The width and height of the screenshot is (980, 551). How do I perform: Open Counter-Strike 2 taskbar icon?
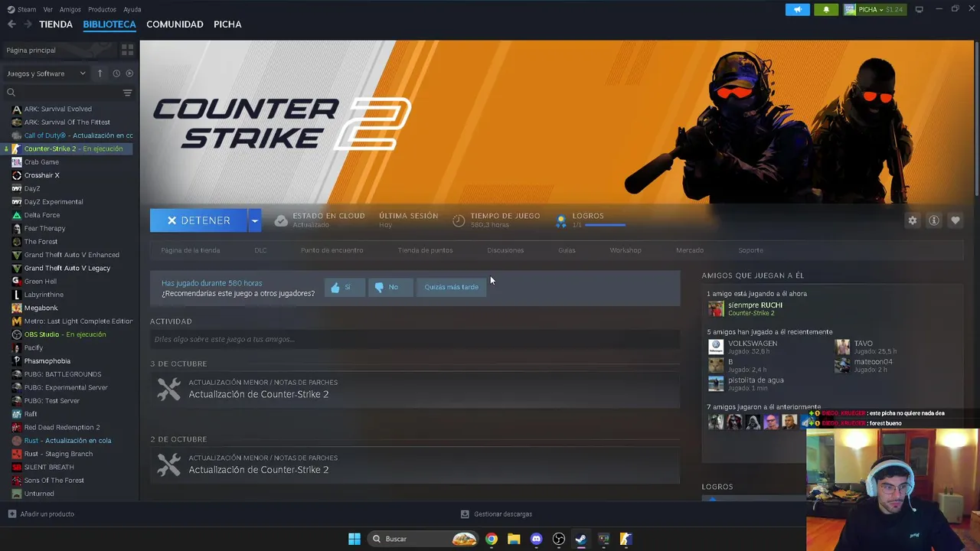[626, 539]
